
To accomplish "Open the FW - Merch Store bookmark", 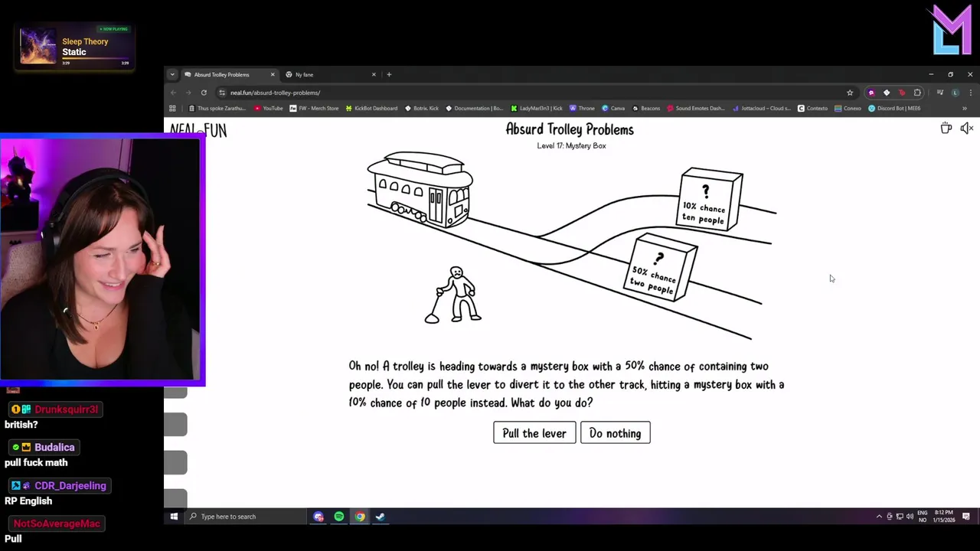I will point(314,108).
